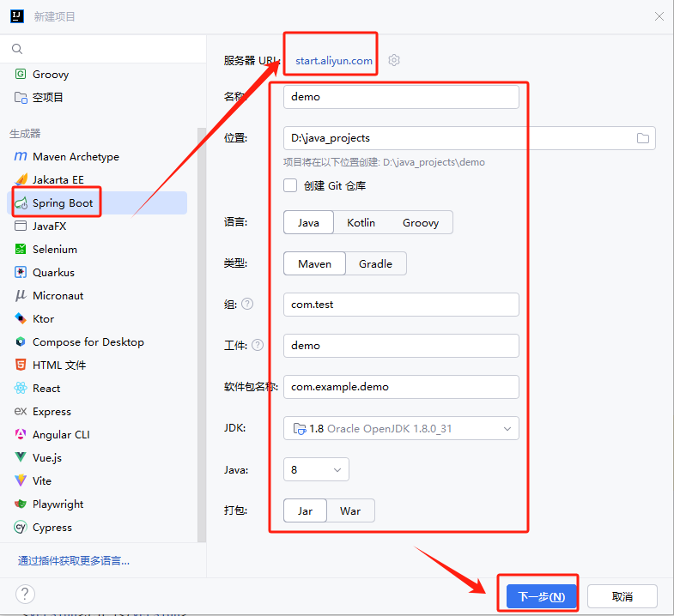Open the JDK selection dropdown
This screenshot has width=674, height=616.
[401, 428]
